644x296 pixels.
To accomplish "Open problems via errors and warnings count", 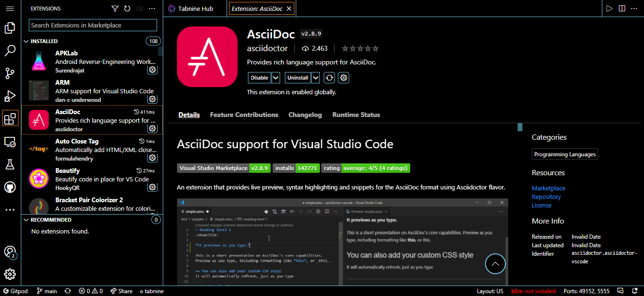I will click(91, 291).
